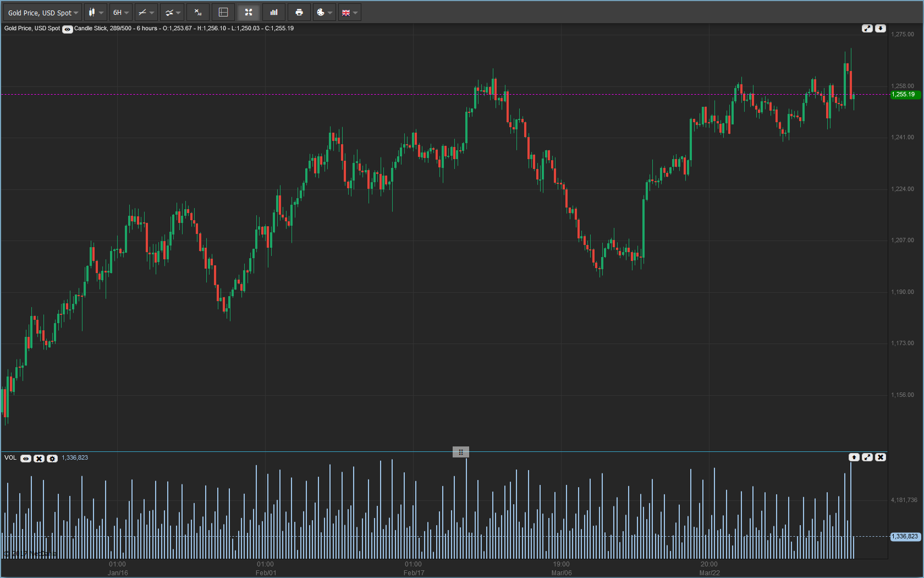Viewport: 924px width, 578px height.
Task: Click the Jan/16 date axis label
Action: click(x=118, y=573)
